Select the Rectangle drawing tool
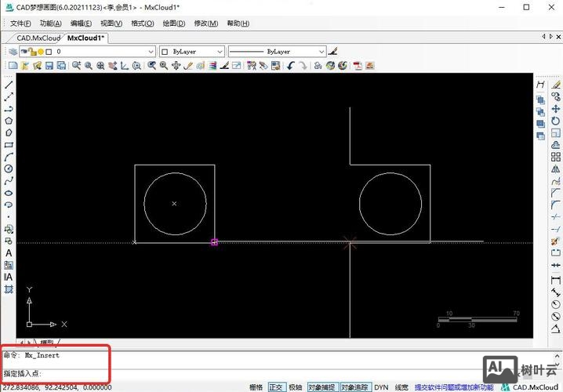Image resolution: width=563 pixels, height=392 pixels. pyautogui.click(x=9, y=144)
